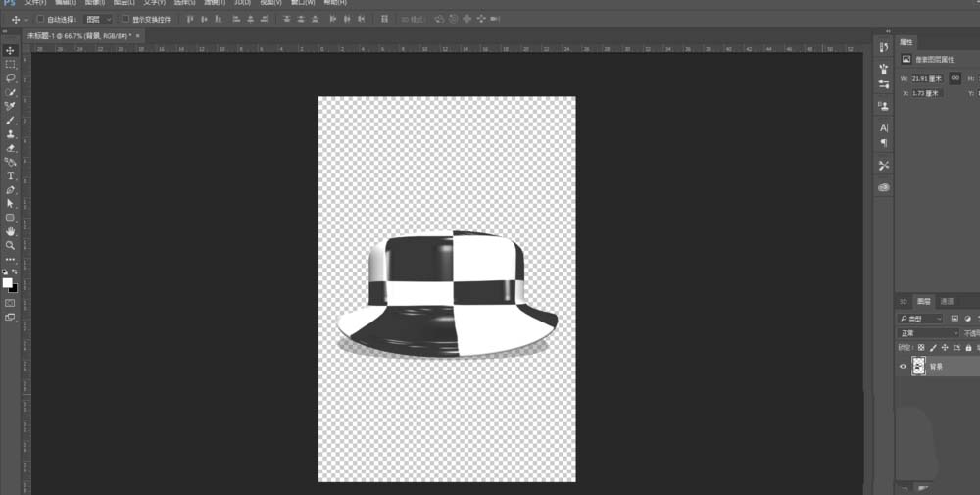Open the 文字(Y) menu
The image size is (980, 495).
155,3
